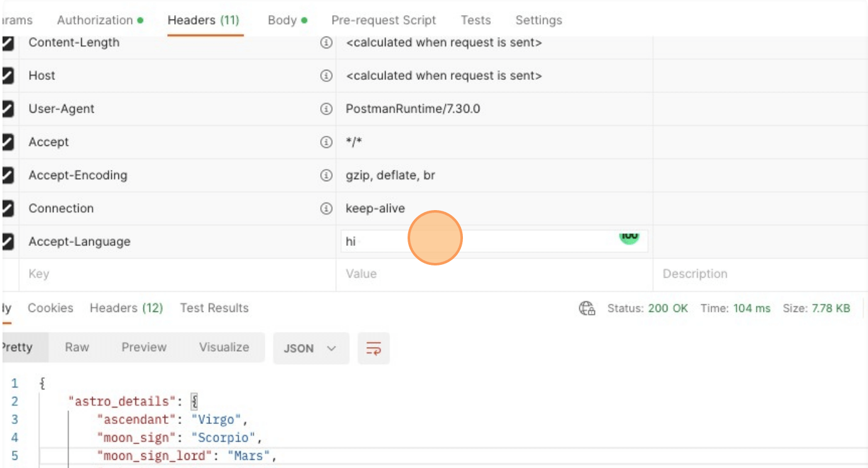This screenshot has height=468, width=868.
Task: Click info icon on the Accept row
Action: pos(326,142)
